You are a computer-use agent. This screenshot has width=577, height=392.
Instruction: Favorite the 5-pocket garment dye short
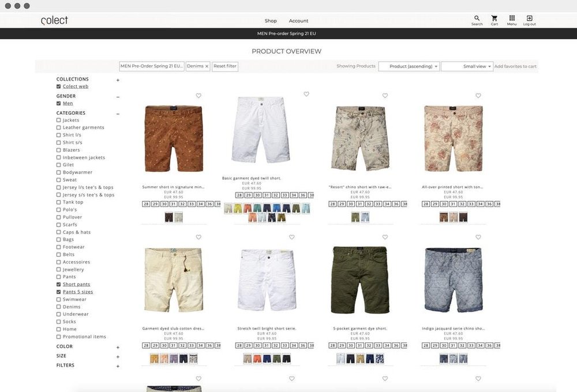tap(385, 237)
